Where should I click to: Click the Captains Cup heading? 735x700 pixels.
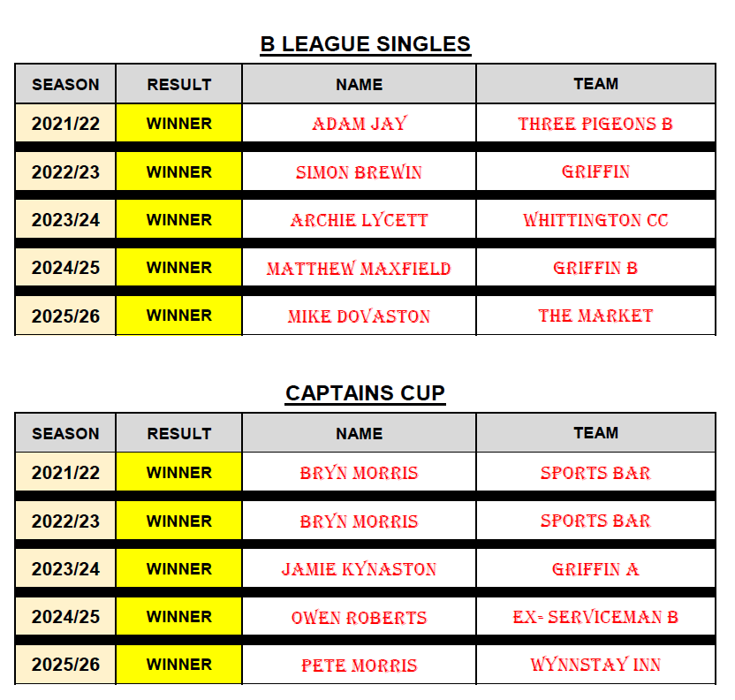(x=365, y=393)
